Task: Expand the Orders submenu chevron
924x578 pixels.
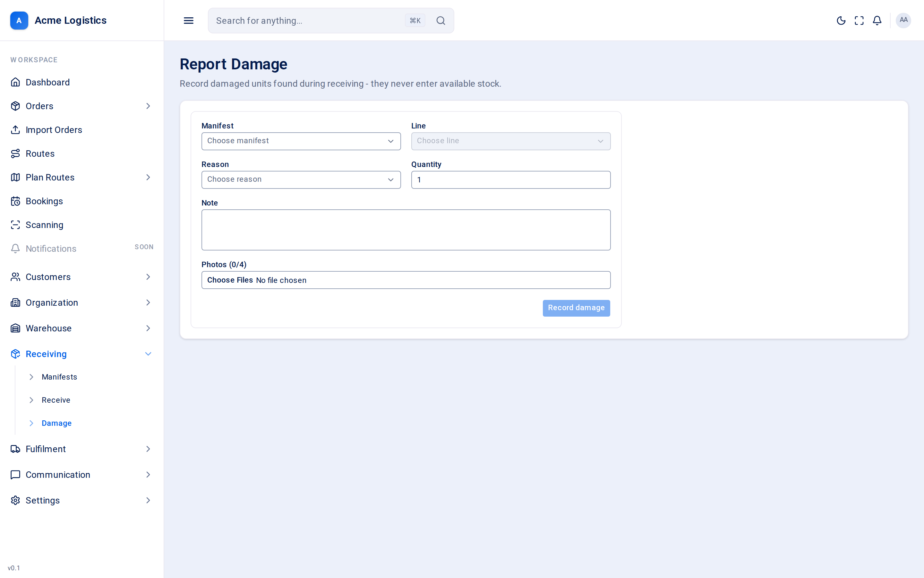Action: tap(148, 106)
